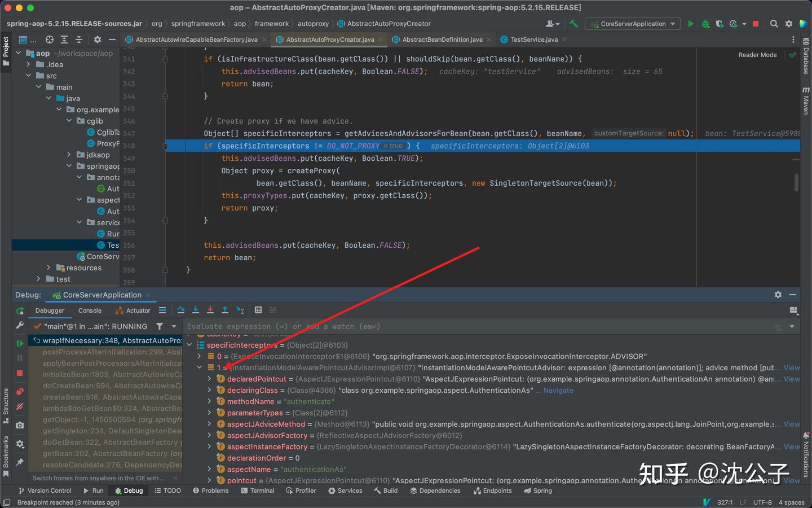Resume program from the debug sidebar
Screen dimensions: 812x508
pos(20,343)
